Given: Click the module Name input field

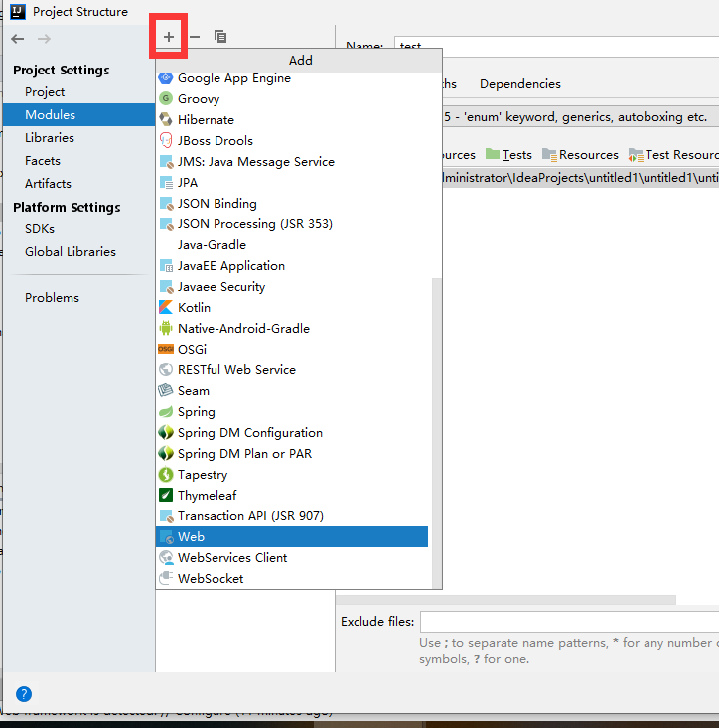Looking at the screenshot, I should [557, 46].
